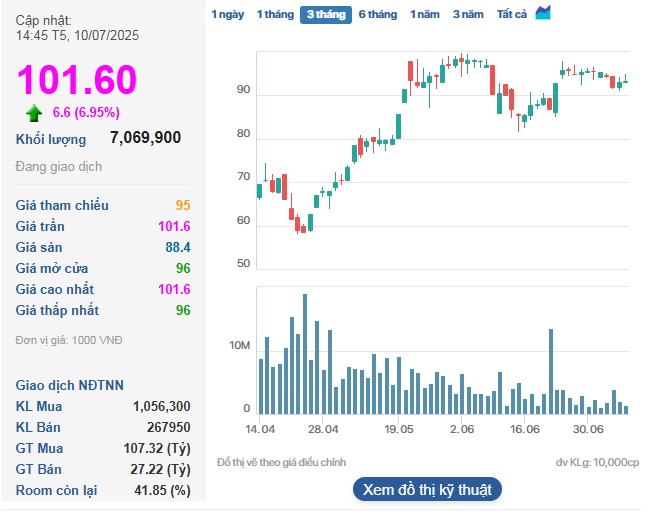Click the green up arrow price indicator

point(34,112)
